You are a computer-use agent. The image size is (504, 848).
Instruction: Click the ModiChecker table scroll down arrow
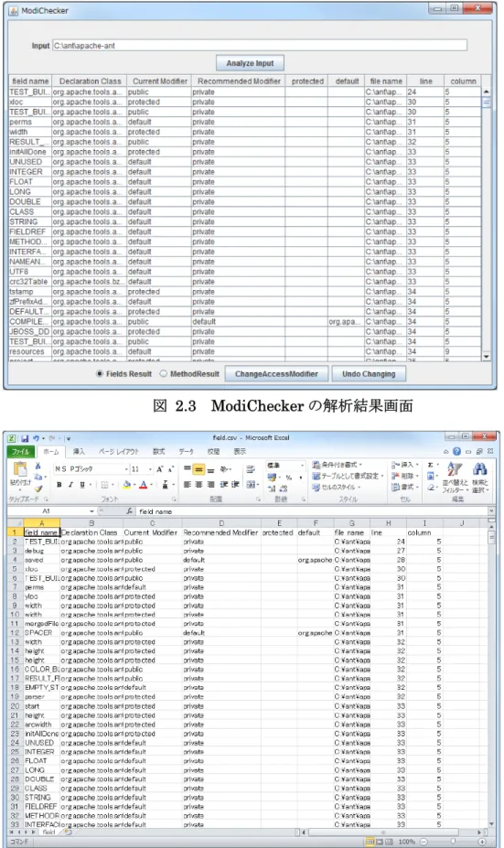(486, 357)
